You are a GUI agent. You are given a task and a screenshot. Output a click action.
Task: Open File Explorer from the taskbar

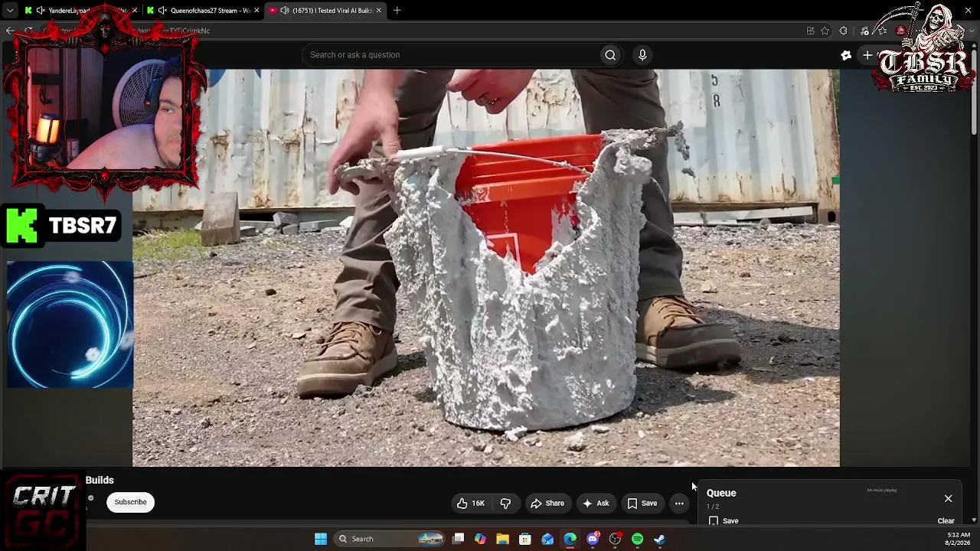click(502, 539)
